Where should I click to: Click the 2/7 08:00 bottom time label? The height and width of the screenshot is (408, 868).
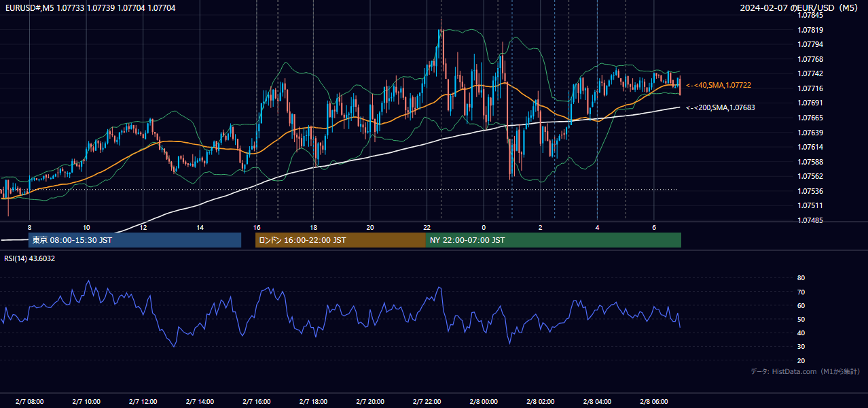tap(30, 402)
